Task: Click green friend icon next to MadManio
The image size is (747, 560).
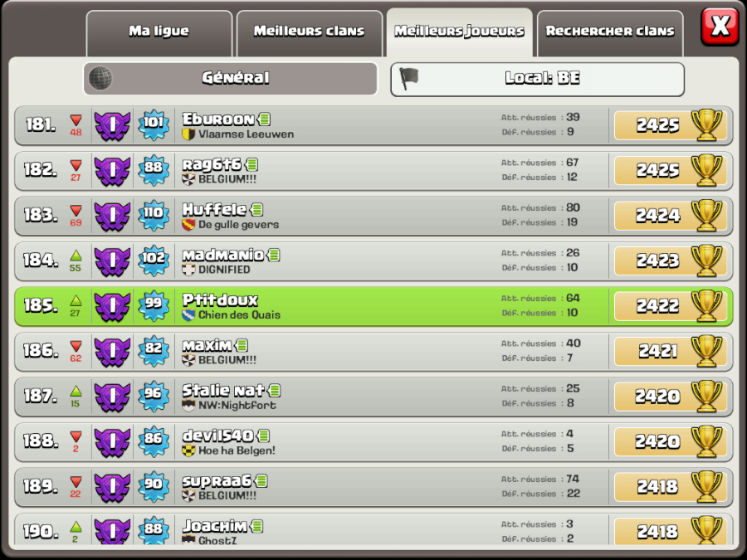Action: [274, 256]
